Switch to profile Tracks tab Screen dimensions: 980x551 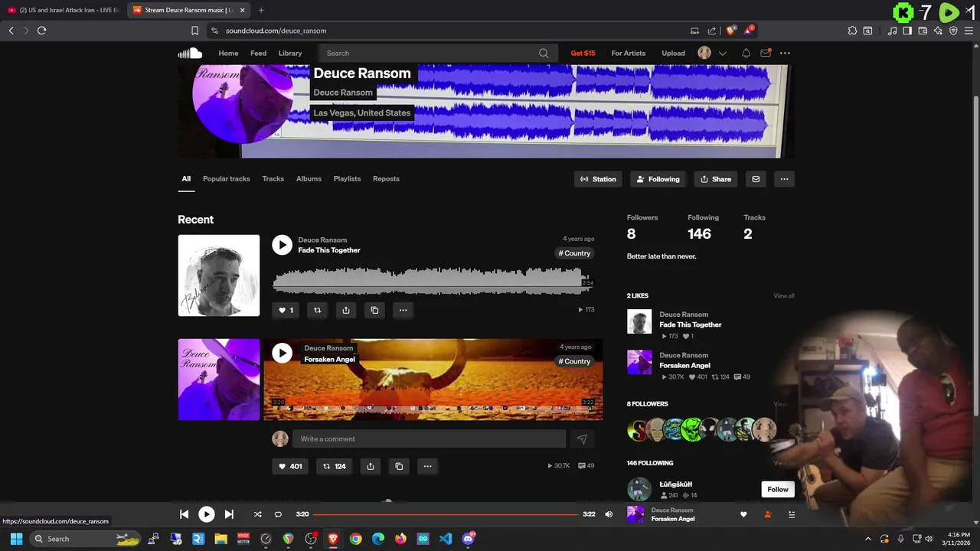click(273, 179)
